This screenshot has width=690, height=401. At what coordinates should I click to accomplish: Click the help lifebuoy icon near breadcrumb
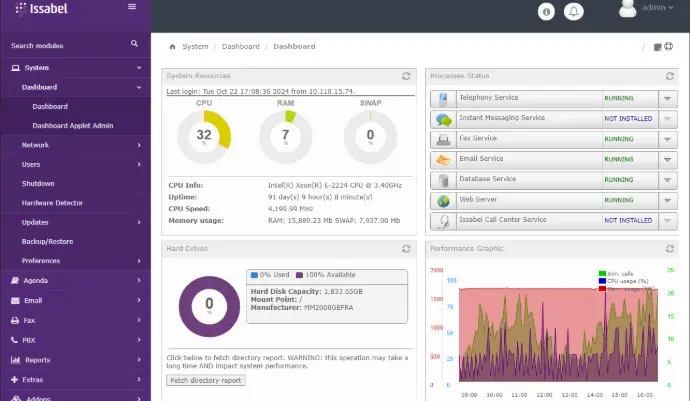point(669,47)
